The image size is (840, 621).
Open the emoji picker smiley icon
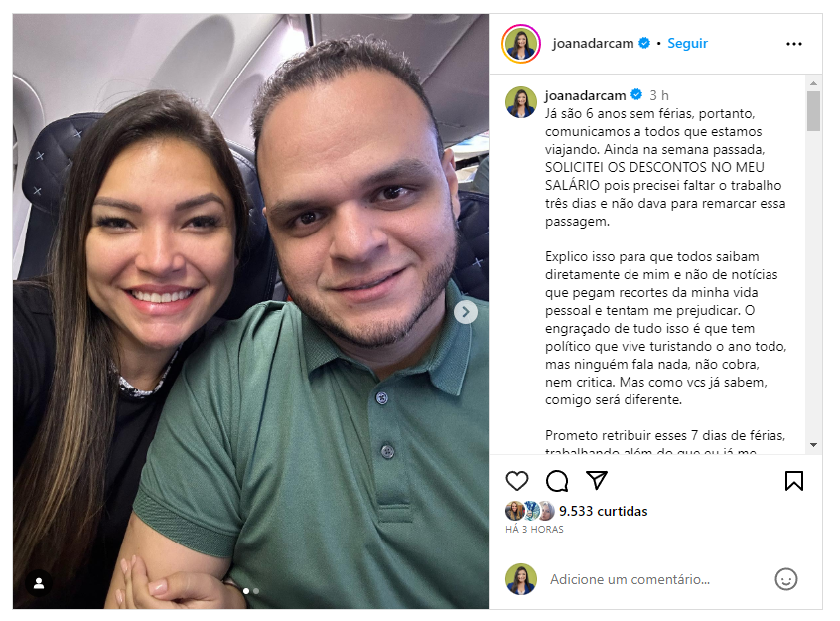tap(786, 579)
